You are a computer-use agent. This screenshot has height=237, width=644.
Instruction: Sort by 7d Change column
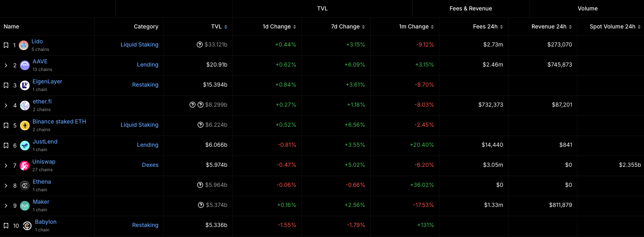tap(347, 26)
